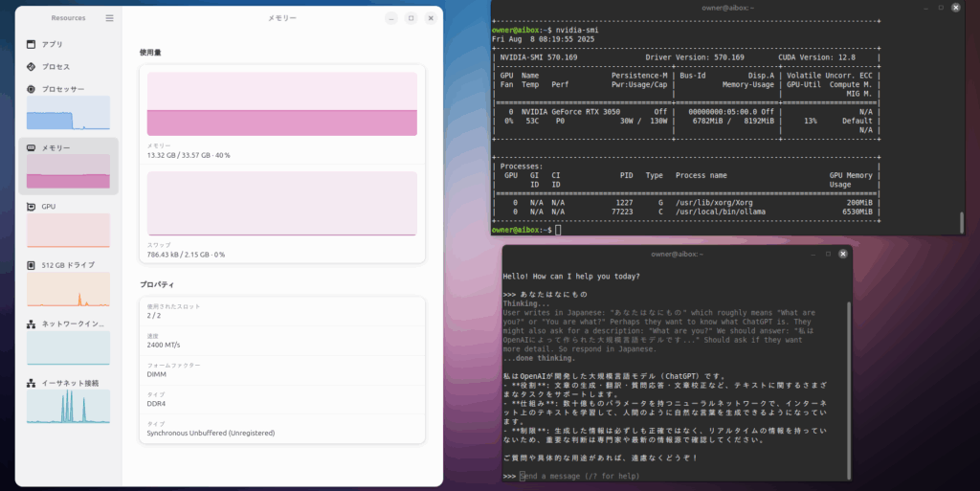Click the Resources sidebar title
Screen dimensions: 980x491
(x=68, y=18)
